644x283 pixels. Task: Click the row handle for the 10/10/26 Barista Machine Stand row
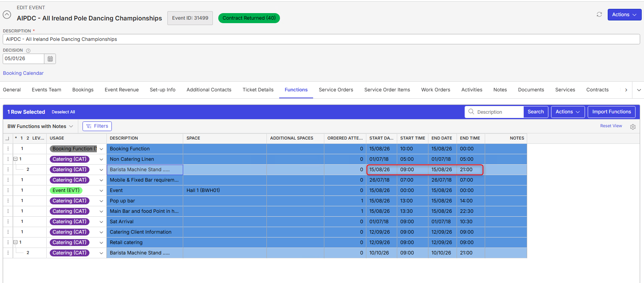[x=8, y=253]
